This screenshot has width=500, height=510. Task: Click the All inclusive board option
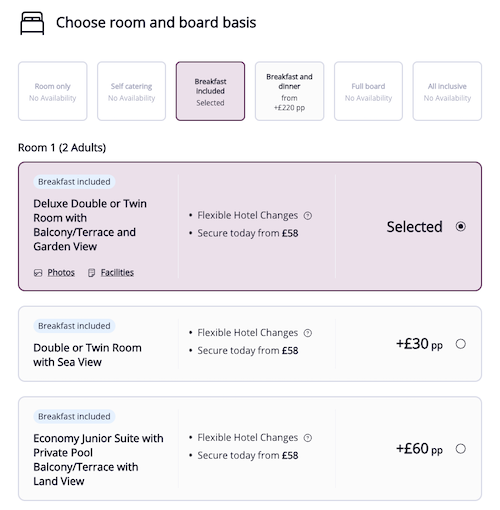[x=447, y=91]
